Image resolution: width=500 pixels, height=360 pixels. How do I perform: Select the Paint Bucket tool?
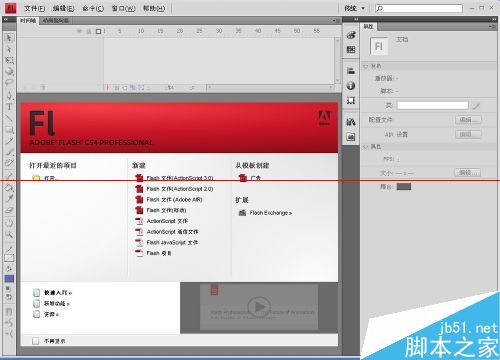[9, 188]
